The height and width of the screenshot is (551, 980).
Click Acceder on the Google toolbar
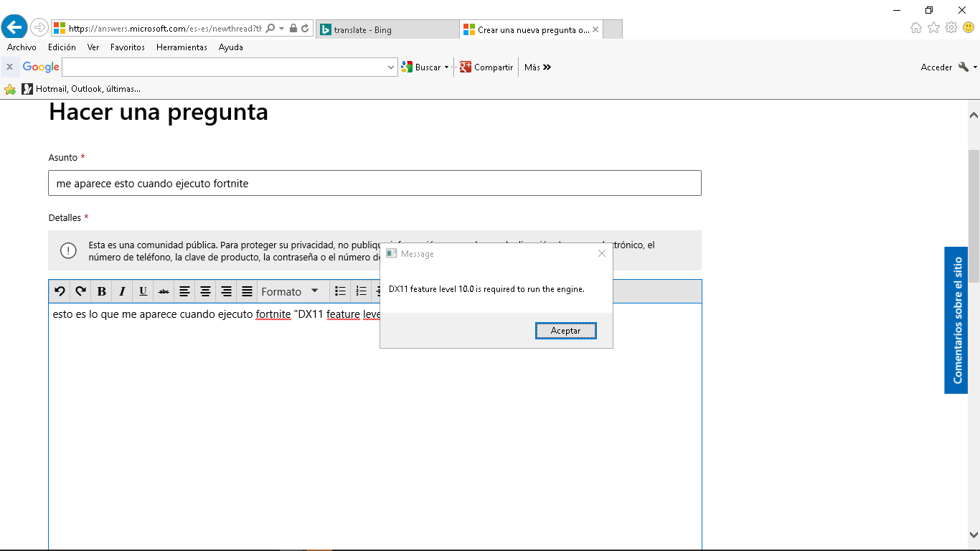(936, 67)
